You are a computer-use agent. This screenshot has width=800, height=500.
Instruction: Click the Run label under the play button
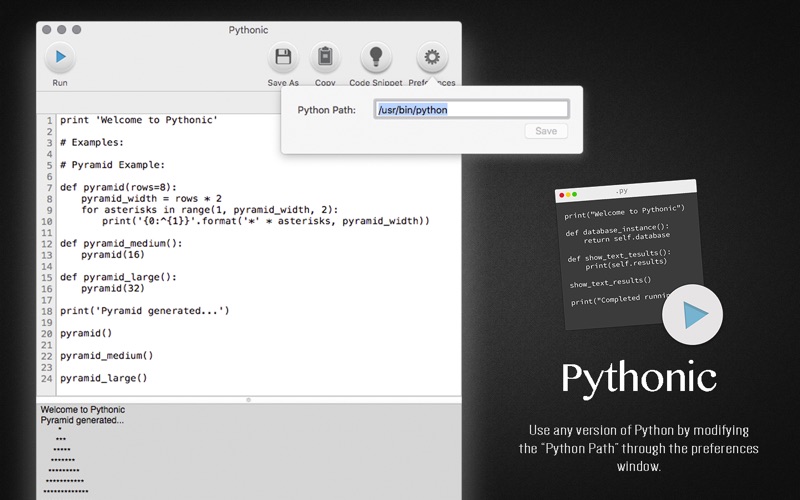point(60,83)
